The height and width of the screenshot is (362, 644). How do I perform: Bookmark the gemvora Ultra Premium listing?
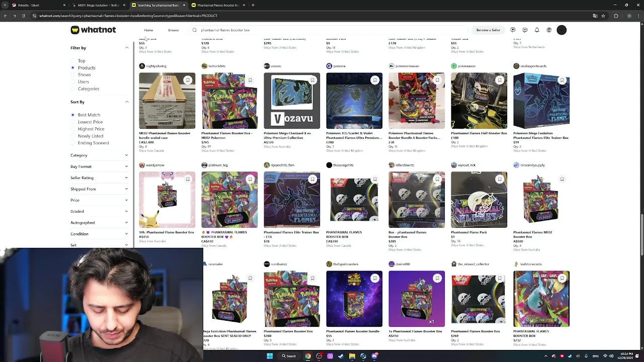coord(375,80)
